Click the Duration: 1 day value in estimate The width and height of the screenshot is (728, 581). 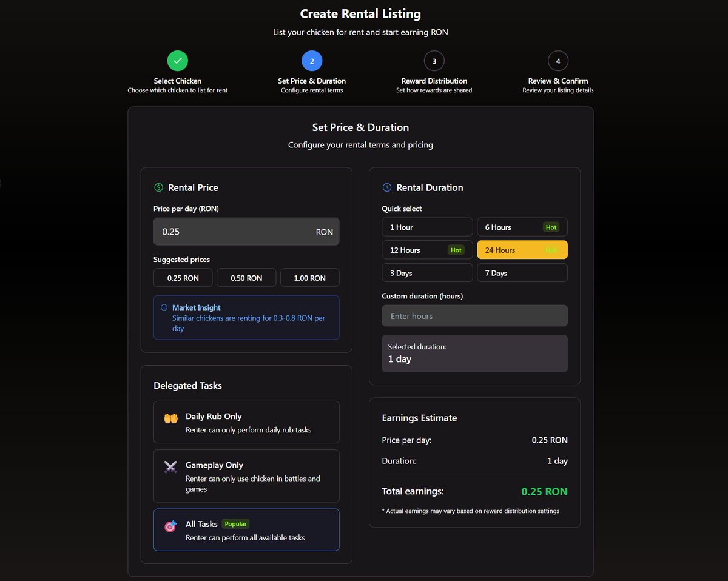(x=558, y=461)
